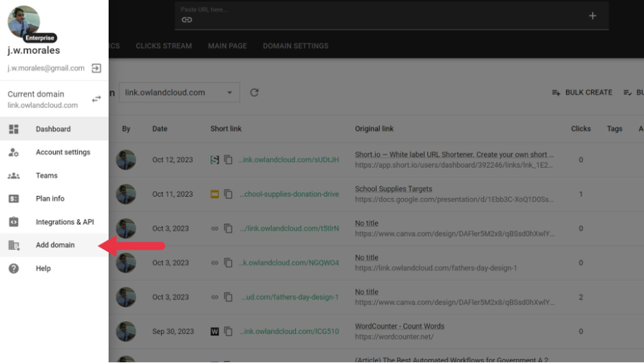Click the logout icon beside the email
Image resolution: width=644 pixels, height=363 pixels.
click(x=96, y=68)
